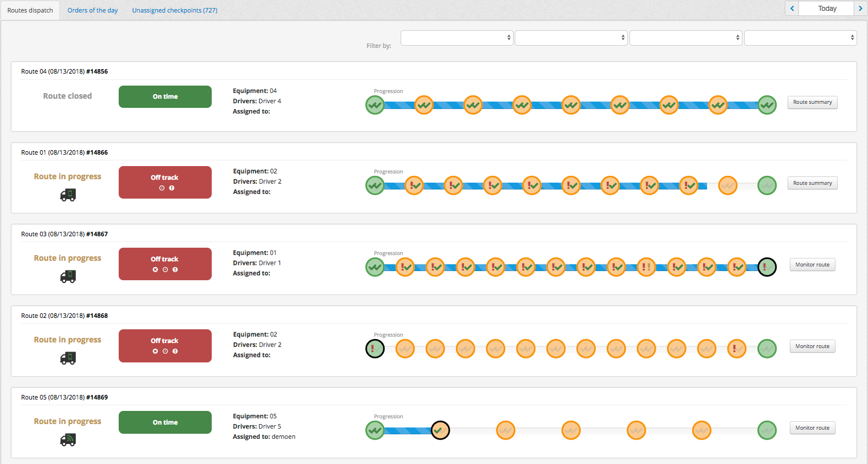Select Route 01 pending orange checkpoint
Screen dimensions: 868x464
coord(728,185)
